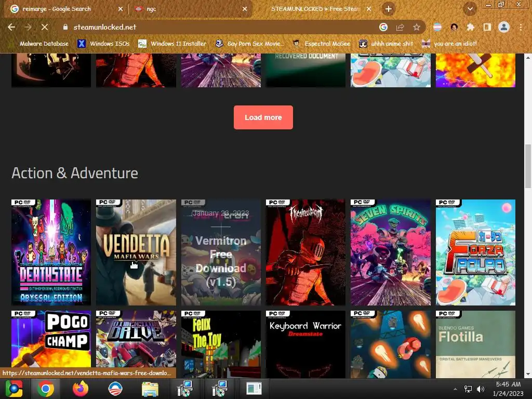Bookmark this page with the star icon
Image resolution: width=532 pixels, height=399 pixels.
point(416,27)
